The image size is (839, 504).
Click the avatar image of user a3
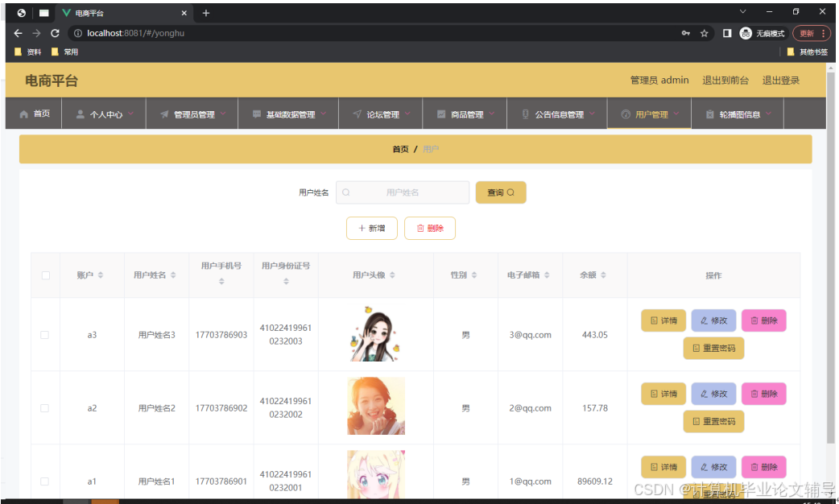click(376, 333)
